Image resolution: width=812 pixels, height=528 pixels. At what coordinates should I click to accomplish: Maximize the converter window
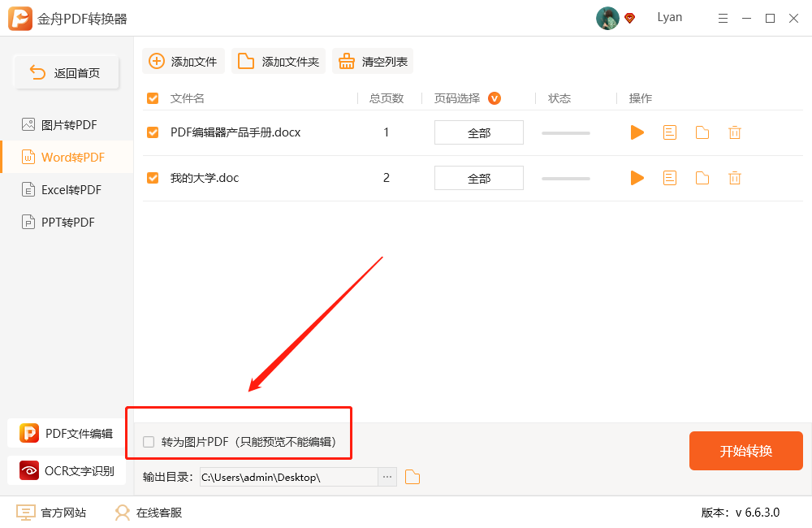(770, 19)
